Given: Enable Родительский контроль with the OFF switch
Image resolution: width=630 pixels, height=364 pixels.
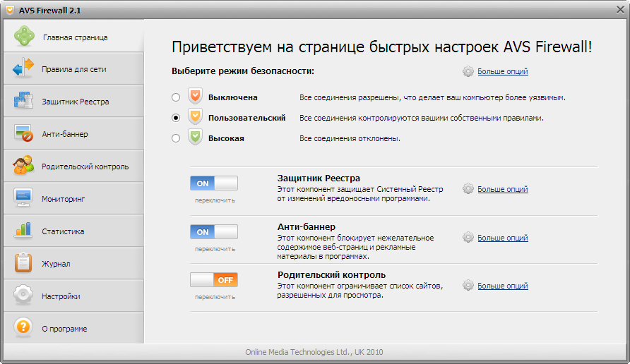Looking at the screenshot, I should click(214, 280).
